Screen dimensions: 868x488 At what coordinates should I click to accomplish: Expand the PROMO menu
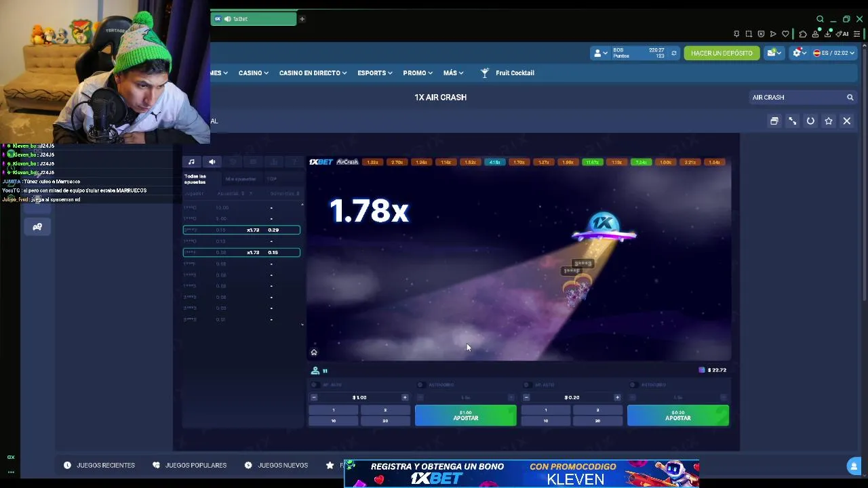(418, 73)
